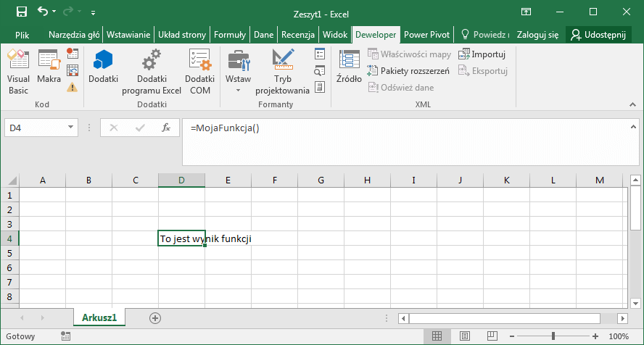Open the Plik menu
The width and height of the screenshot is (644, 345).
(22, 35)
